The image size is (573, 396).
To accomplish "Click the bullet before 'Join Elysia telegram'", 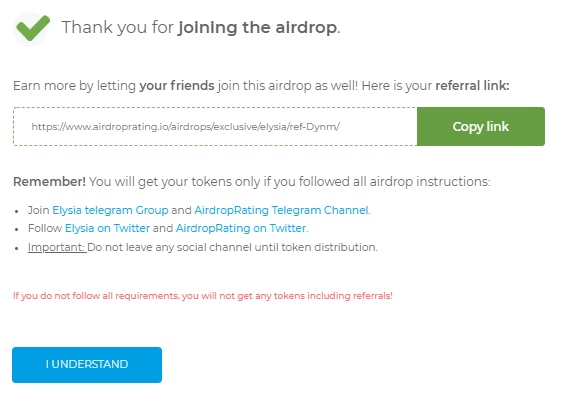I will pyautogui.click(x=17, y=212).
